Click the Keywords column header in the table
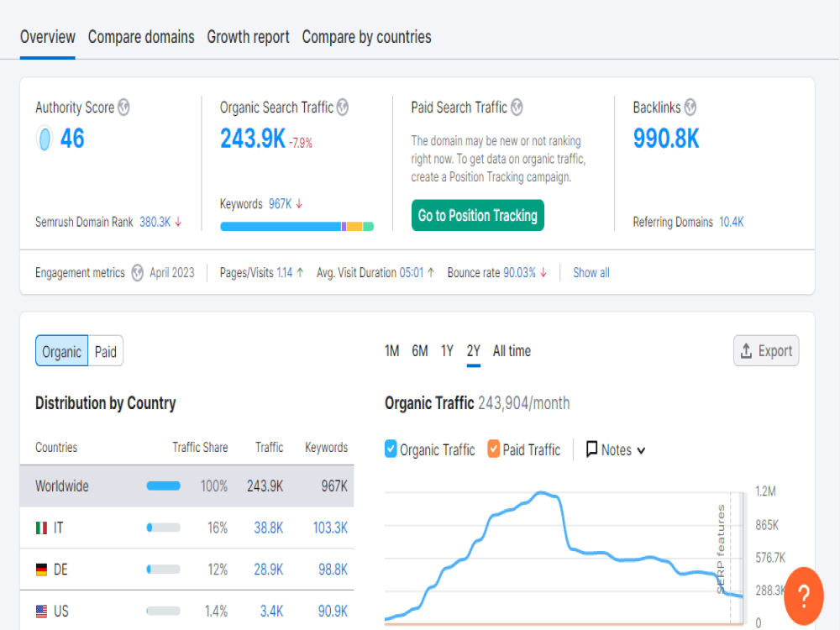The width and height of the screenshot is (840, 630). click(x=326, y=448)
